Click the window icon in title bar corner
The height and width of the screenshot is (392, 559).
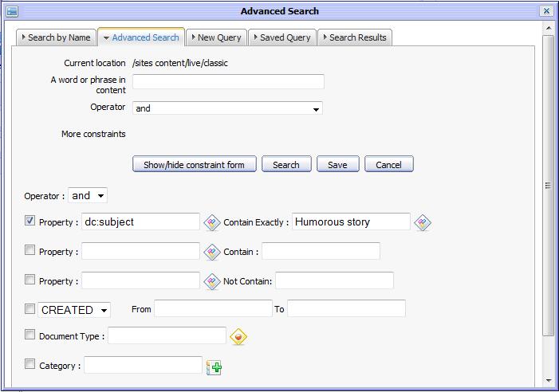pos(12,11)
